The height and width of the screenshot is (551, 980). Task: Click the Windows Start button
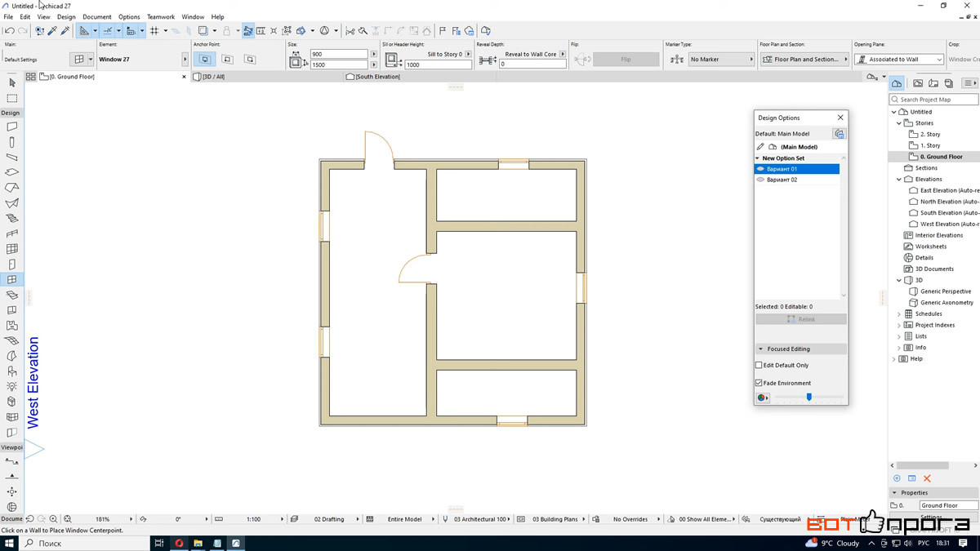click(7, 543)
